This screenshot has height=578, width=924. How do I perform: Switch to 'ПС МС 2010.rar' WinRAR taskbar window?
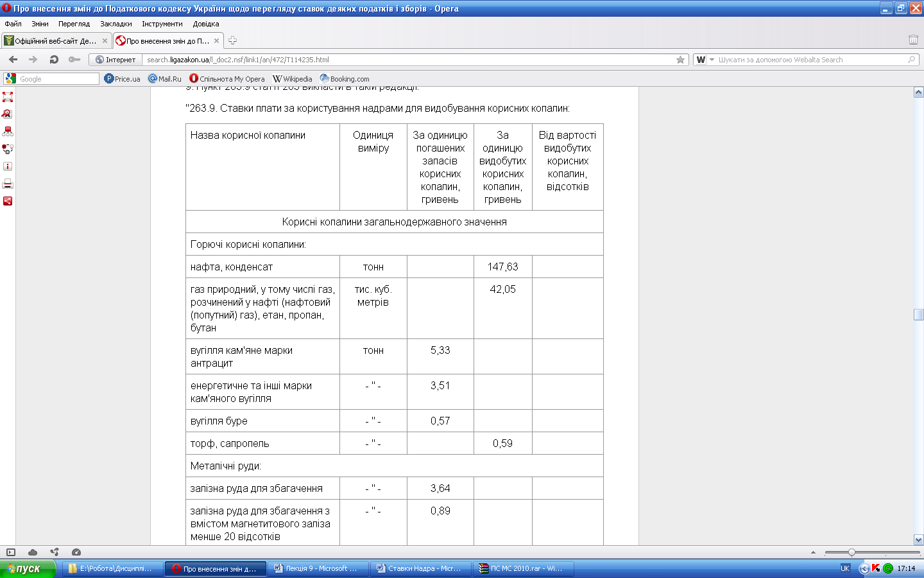(x=524, y=568)
